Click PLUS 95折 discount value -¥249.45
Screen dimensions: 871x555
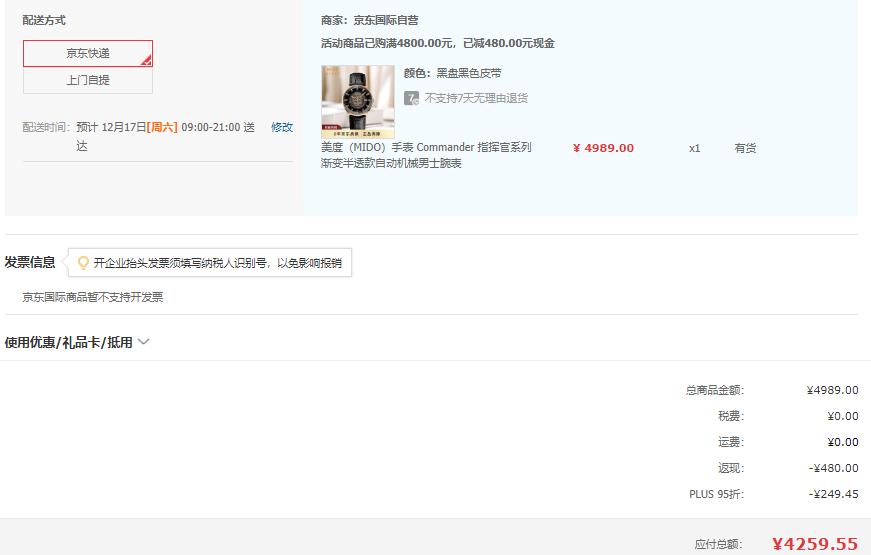833,494
